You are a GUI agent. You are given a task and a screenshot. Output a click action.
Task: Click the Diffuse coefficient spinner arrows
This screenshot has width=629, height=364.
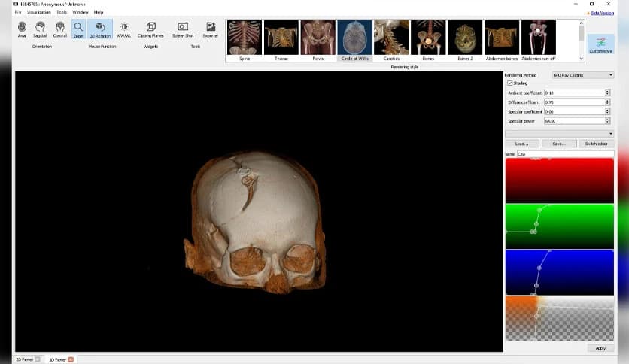coord(607,102)
